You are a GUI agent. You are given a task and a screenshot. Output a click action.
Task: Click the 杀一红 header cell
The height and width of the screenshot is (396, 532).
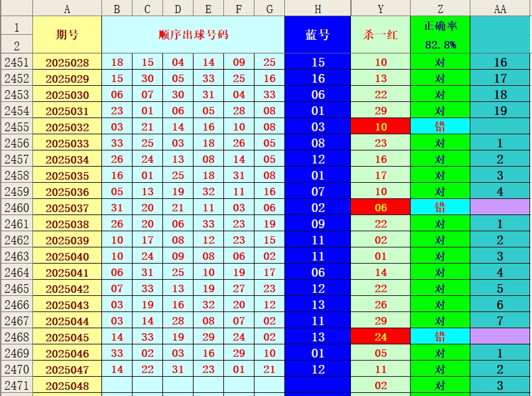pos(381,35)
